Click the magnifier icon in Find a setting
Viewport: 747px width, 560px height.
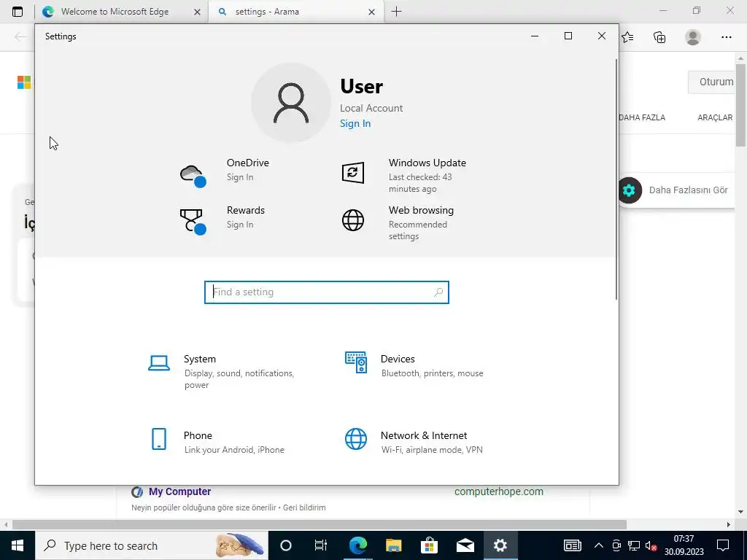tap(438, 292)
